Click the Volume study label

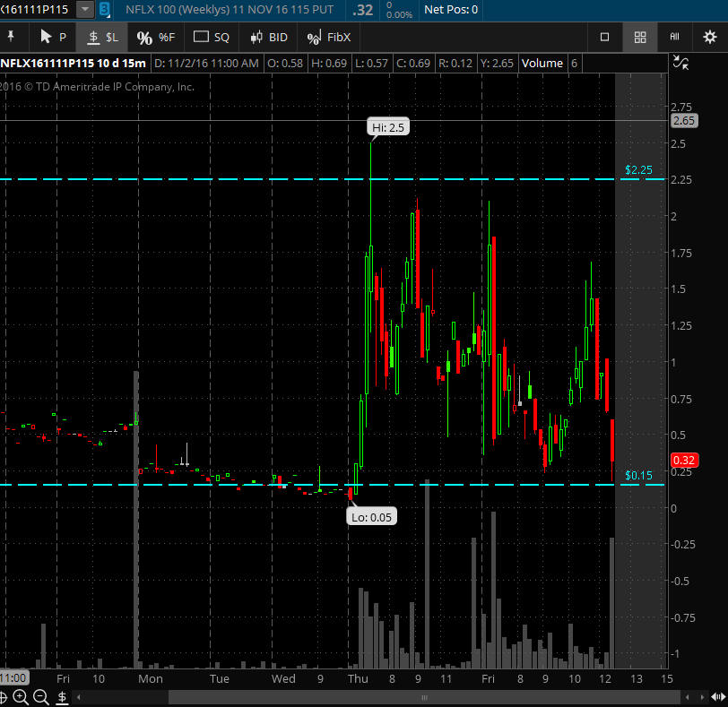pyautogui.click(x=542, y=63)
